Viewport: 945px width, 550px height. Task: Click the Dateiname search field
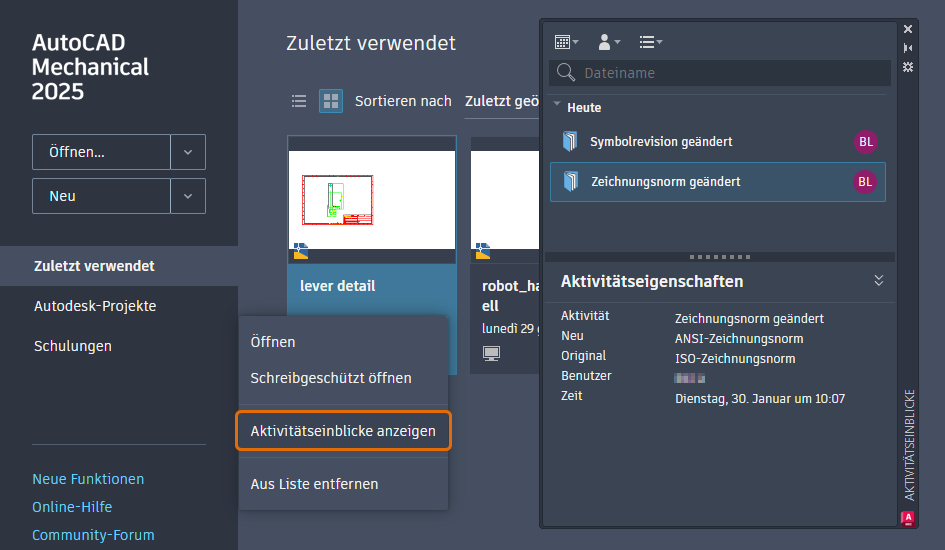click(x=720, y=73)
